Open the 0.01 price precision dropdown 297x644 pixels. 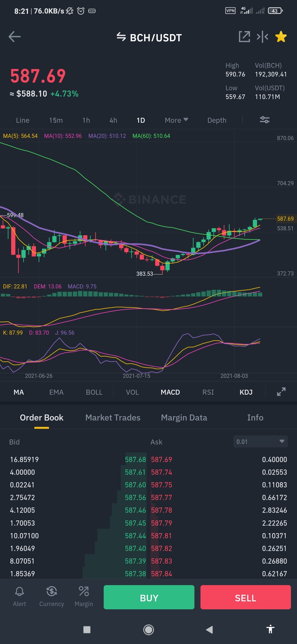pyautogui.click(x=260, y=441)
